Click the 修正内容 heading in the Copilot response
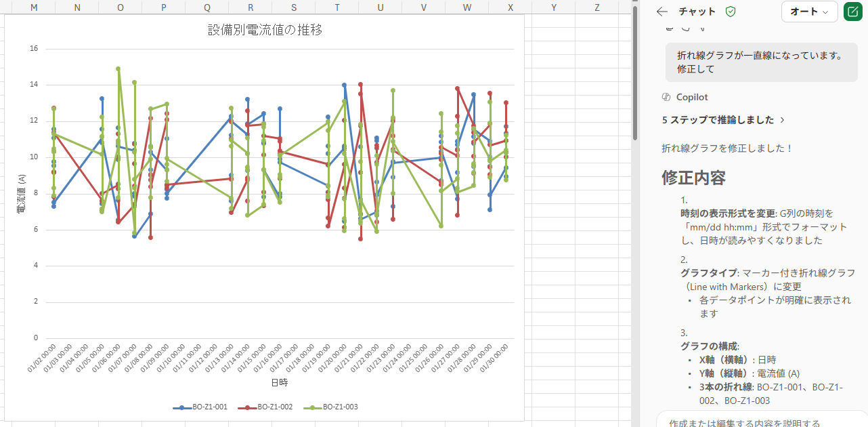 pos(693,178)
